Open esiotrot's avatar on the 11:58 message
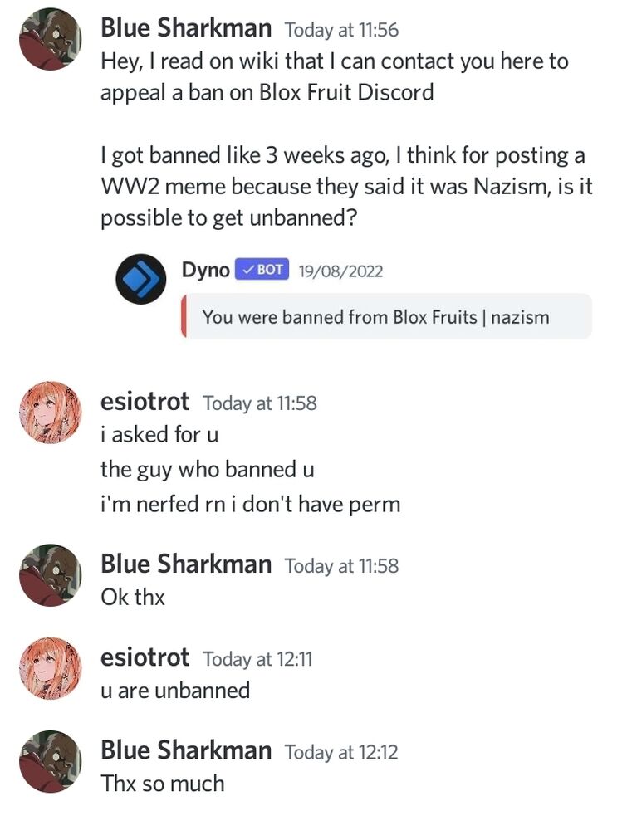Viewport: 627px width, 840px height. pos(50,413)
